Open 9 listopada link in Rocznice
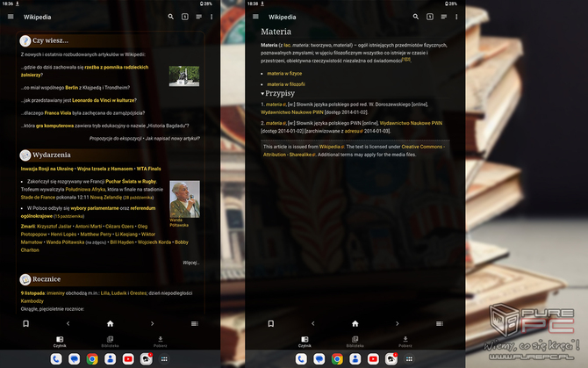Viewport: 588px width, 368px height. tap(32, 293)
